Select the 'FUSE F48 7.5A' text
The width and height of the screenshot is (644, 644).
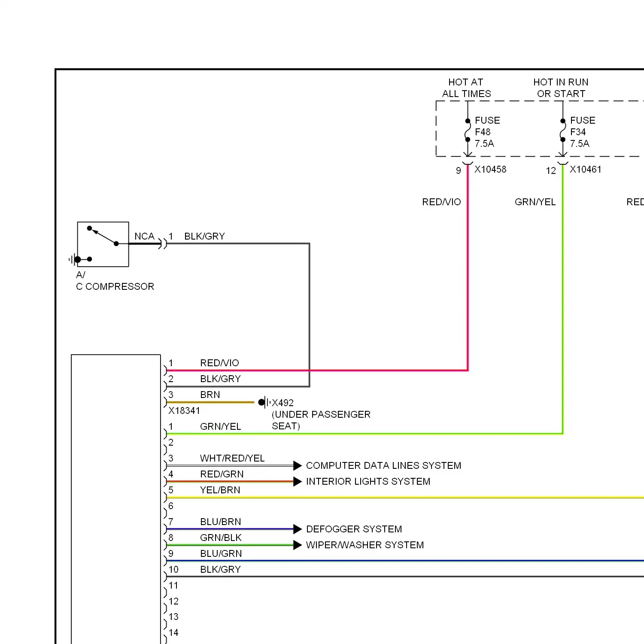487,132
